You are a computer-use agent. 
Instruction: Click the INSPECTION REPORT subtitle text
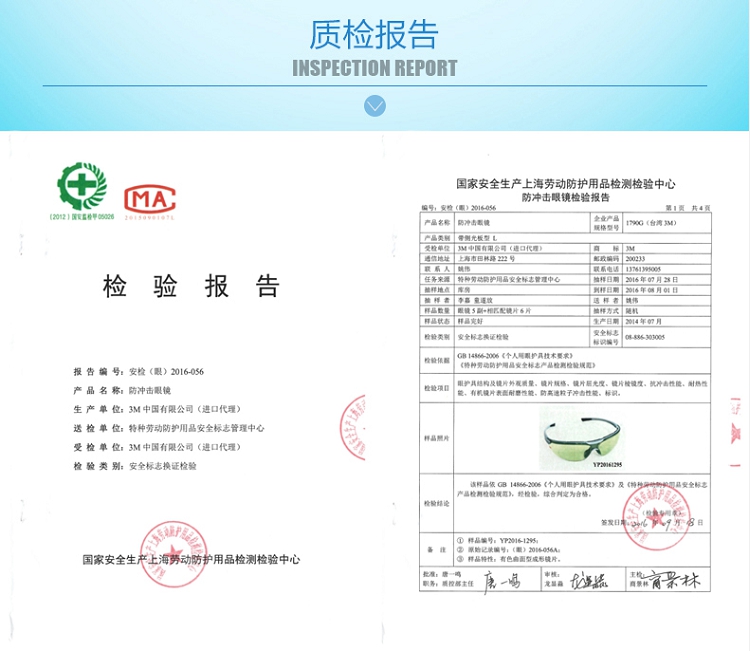[x=374, y=68]
